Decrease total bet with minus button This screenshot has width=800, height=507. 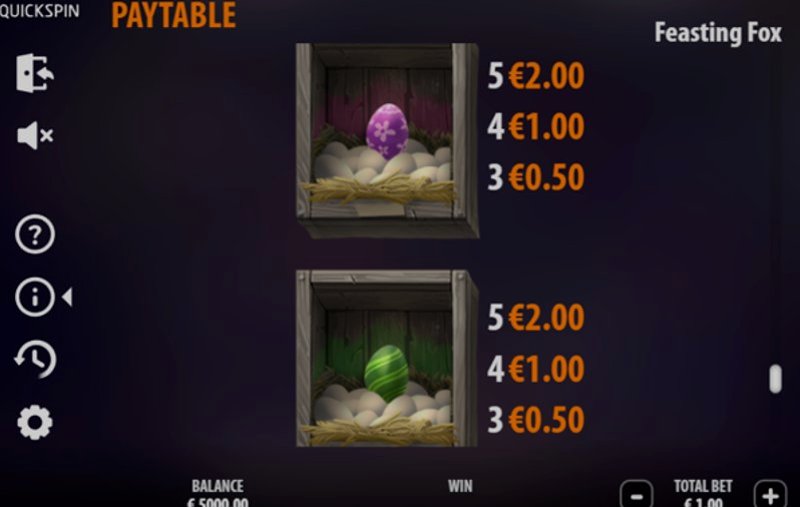[636, 495]
